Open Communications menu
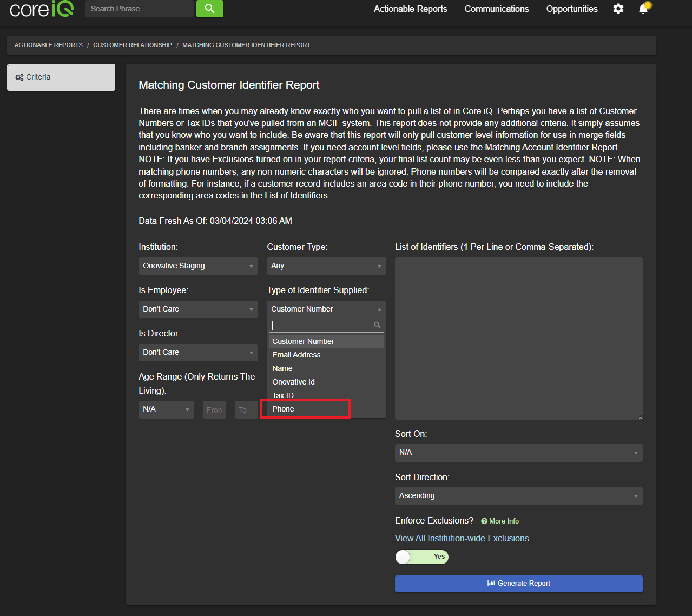692x616 pixels. [x=497, y=9]
